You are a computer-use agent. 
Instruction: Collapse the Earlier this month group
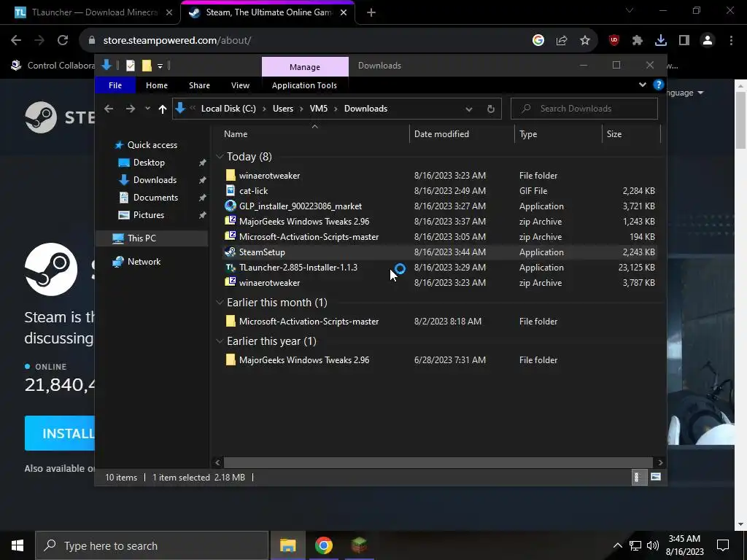pos(220,303)
